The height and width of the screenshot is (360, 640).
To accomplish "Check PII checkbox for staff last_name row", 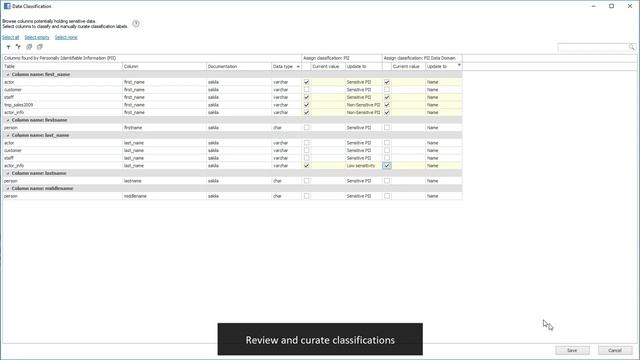I will pyautogui.click(x=307, y=158).
